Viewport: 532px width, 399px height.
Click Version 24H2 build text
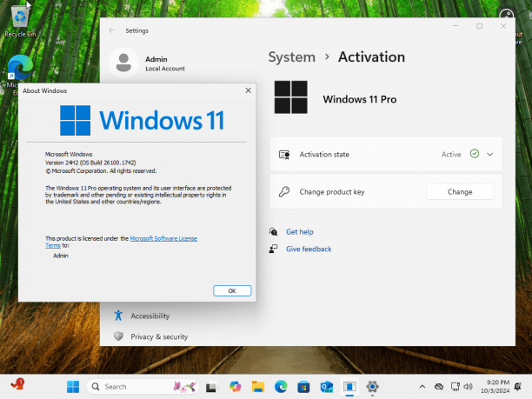click(90, 163)
